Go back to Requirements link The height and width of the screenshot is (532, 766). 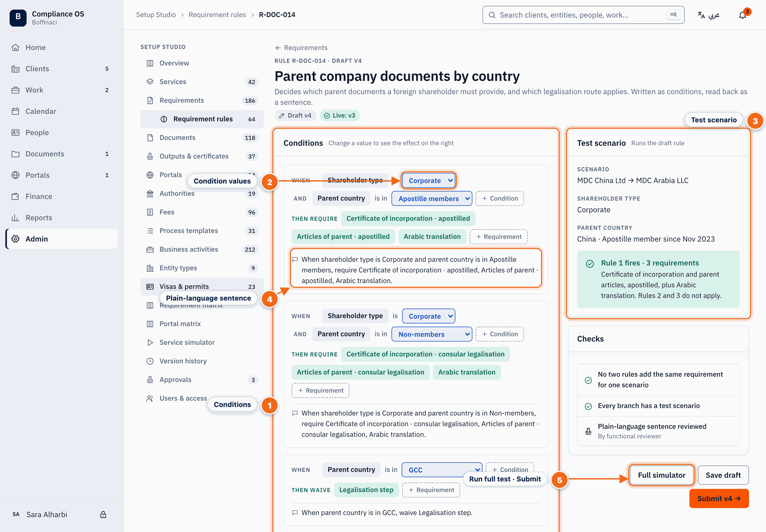click(301, 48)
